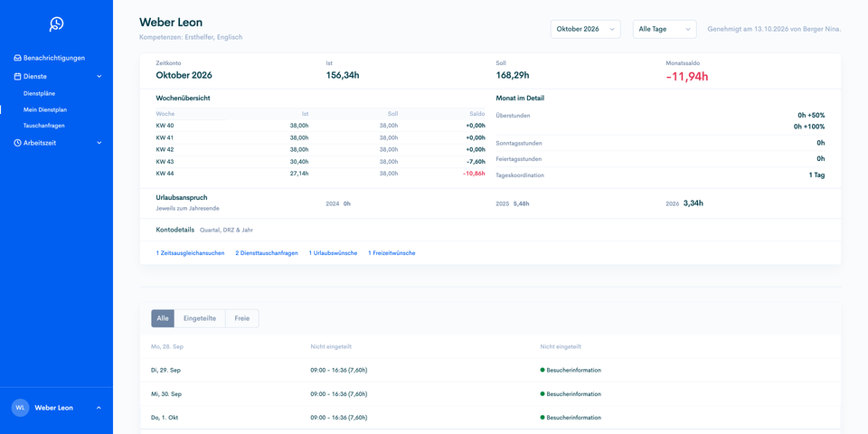Click the Feiertagsstunden label
The width and height of the screenshot is (868, 434).
pos(519,159)
